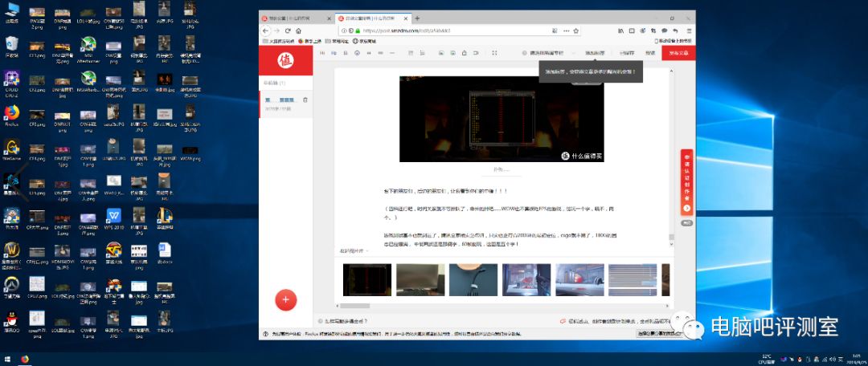Select the League of Legends desktop shortcut
This screenshot has width=868, height=366.
coord(165,219)
